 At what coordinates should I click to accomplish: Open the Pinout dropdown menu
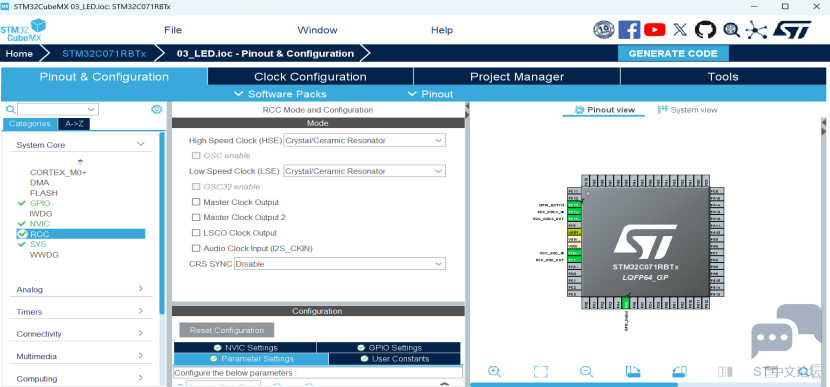pos(430,94)
